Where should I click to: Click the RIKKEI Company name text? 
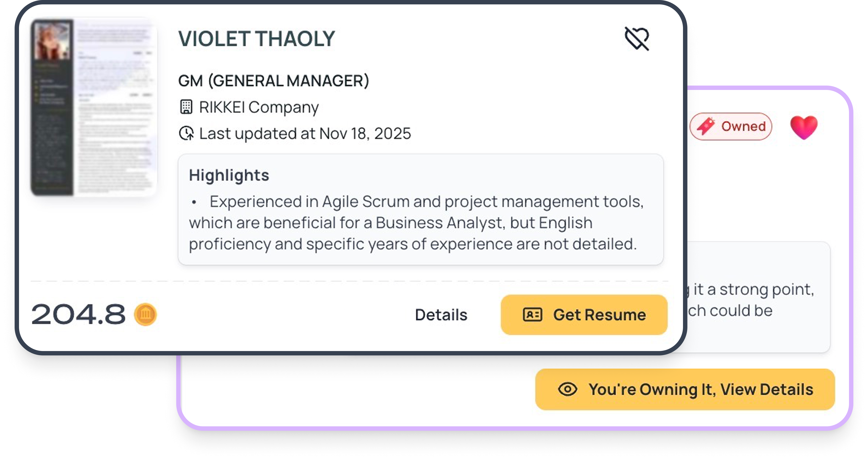tap(259, 107)
